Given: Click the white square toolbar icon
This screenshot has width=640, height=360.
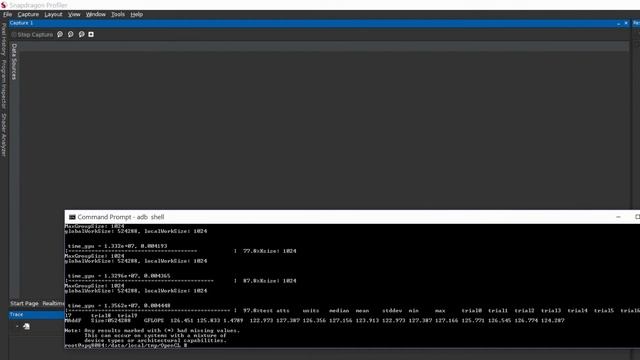Looking at the screenshot, I should coord(91,34).
